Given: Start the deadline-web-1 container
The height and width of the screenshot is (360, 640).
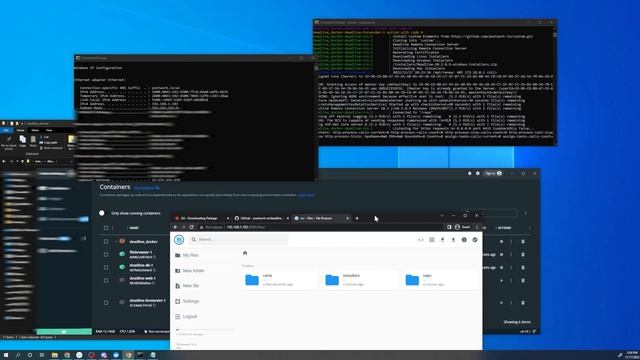Looking at the screenshot, I should [501, 280].
